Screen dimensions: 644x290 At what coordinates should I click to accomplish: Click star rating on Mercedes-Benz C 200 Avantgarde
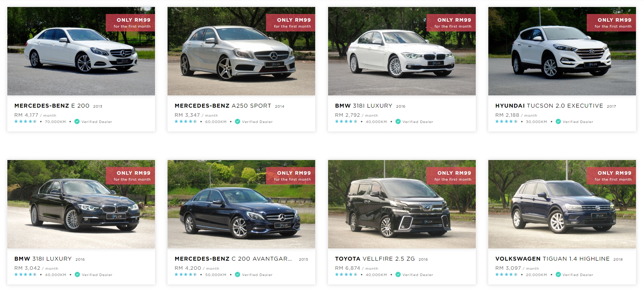click(x=186, y=275)
